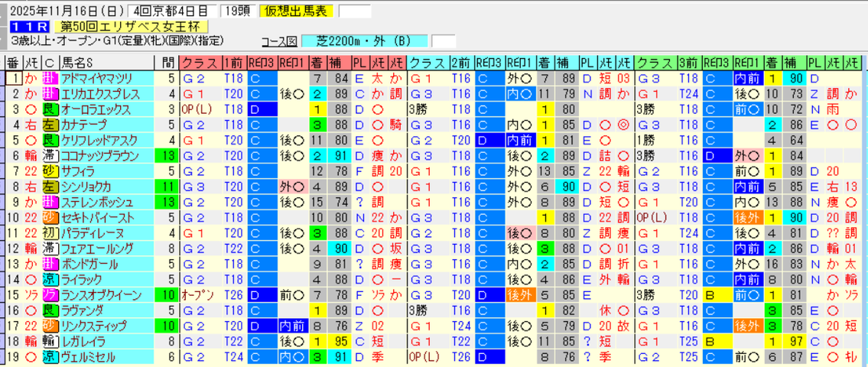Click the green 良 badge beside オーロラエックス
The height and width of the screenshot is (367, 868).
(50, 109)
